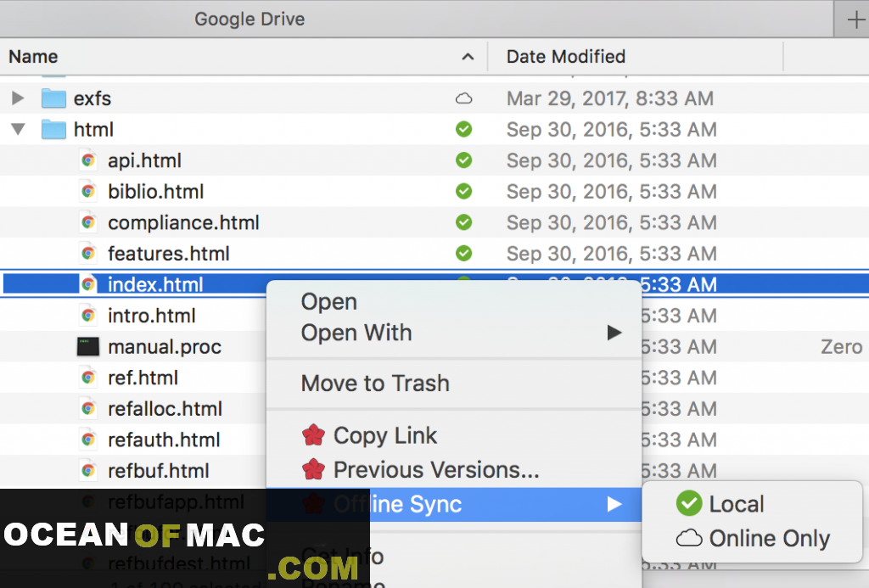The height and width of the screenshot is (588, 869).
Task: Click the green synced checkmark for compliance.html
Action: [464, 223]
